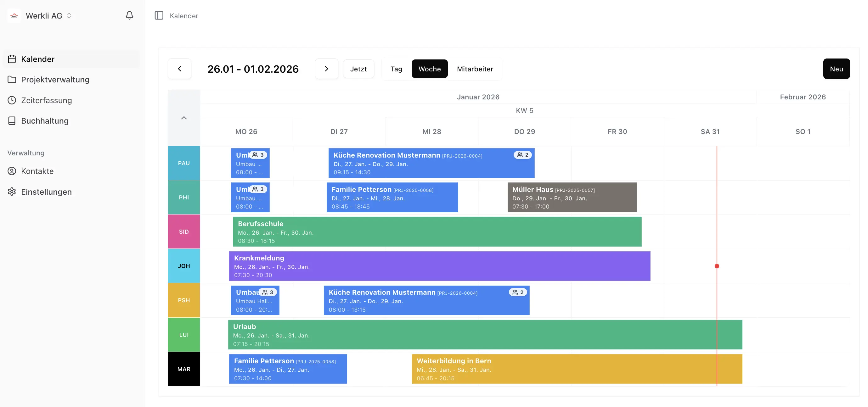
Task: Open Buchhaltung in the sidebar
Action: click(x=71, y=121)
